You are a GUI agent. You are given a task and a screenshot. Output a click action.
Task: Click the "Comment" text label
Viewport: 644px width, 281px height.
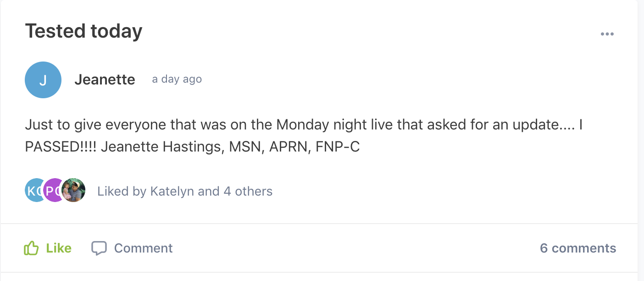point(144,248)
